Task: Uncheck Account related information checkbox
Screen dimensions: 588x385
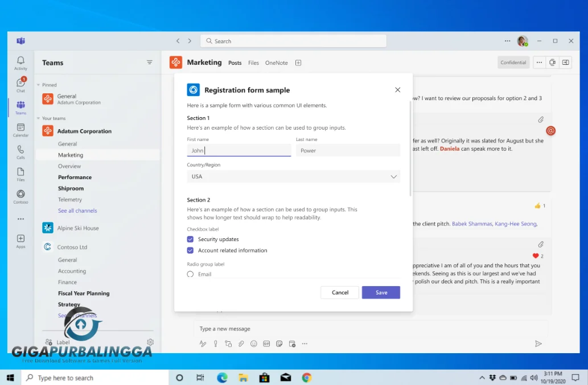Action: coord(190,250)
